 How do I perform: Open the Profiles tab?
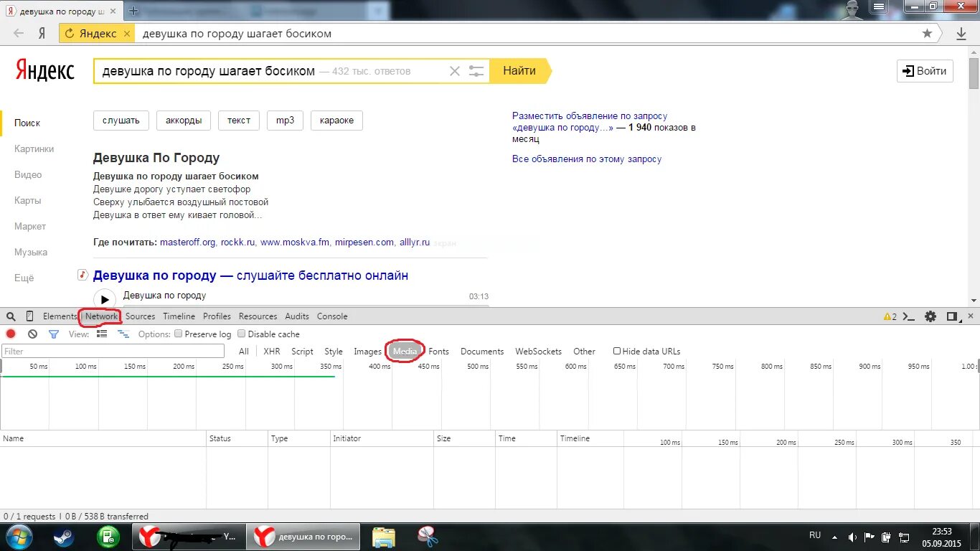click(x=217, y=316)
